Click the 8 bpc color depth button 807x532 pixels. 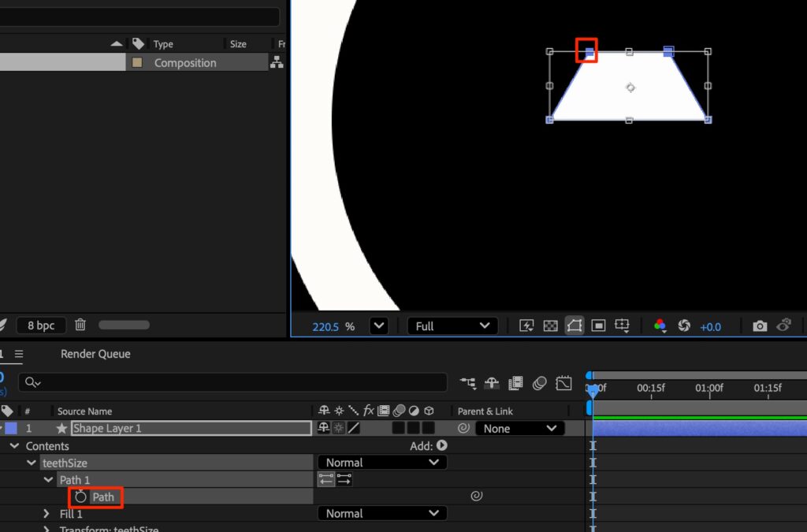41,325
